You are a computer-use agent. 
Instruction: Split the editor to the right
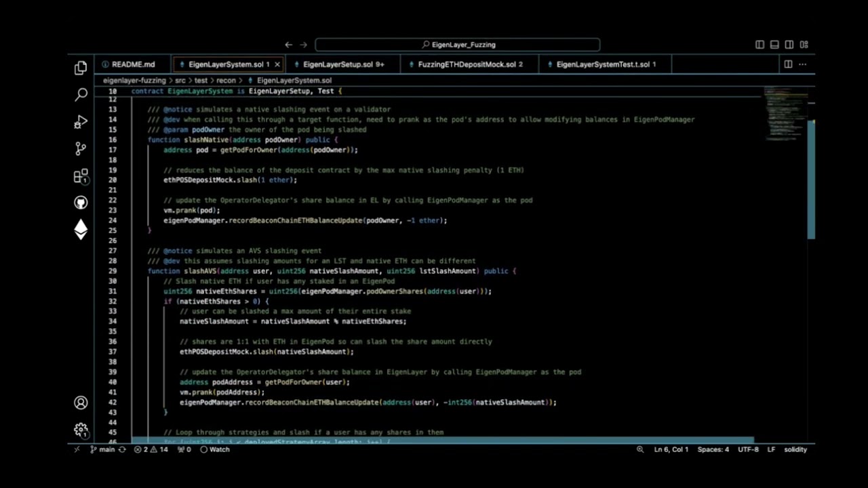click(x=788, y=64)
